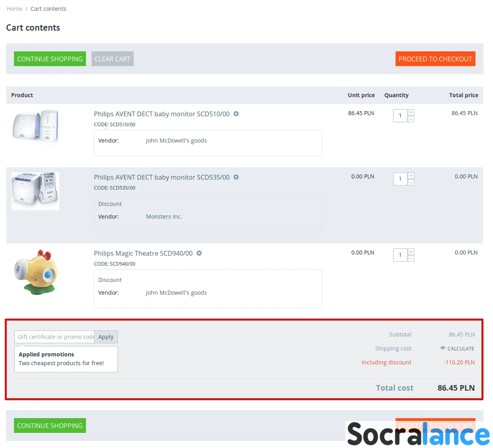Click the airplane icon beside Calculate shipping

pyautogui.click(x=443, y=348)
